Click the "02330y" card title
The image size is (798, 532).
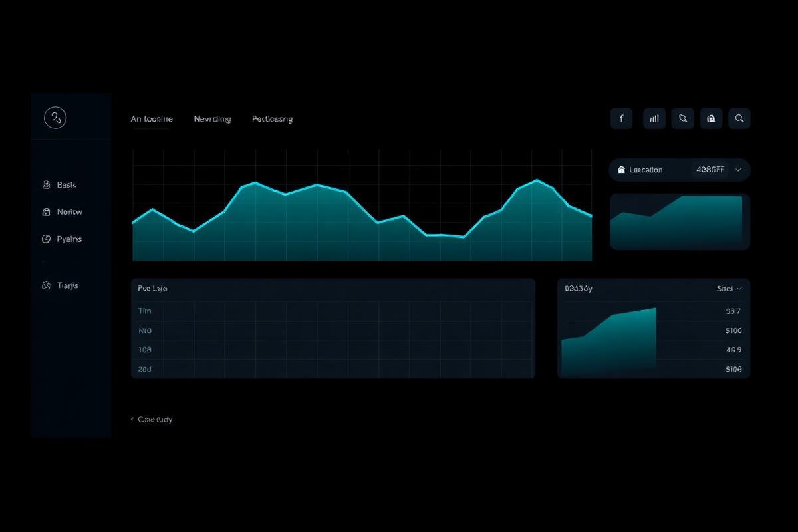click(x=579, y=289)
